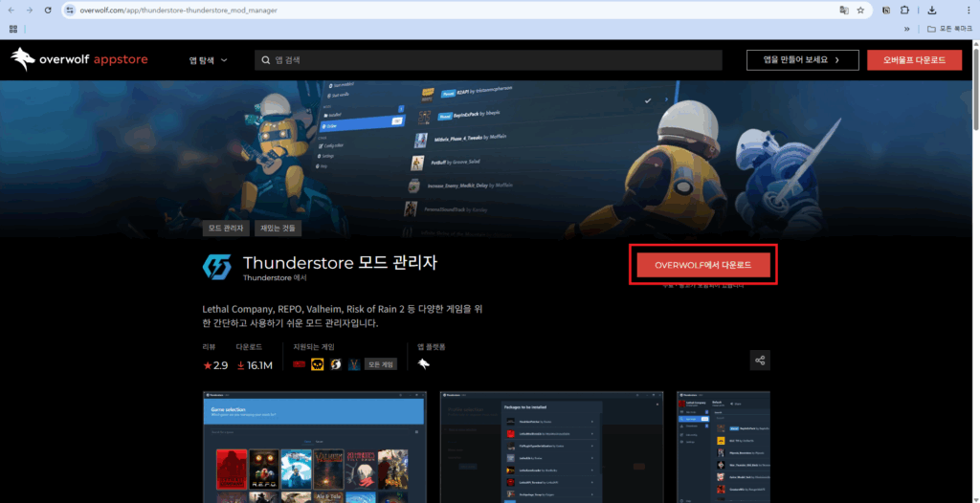This screenshot has height=503, width=980.
Task: Reload the page with the refresh icon
Action: point(48,10)
